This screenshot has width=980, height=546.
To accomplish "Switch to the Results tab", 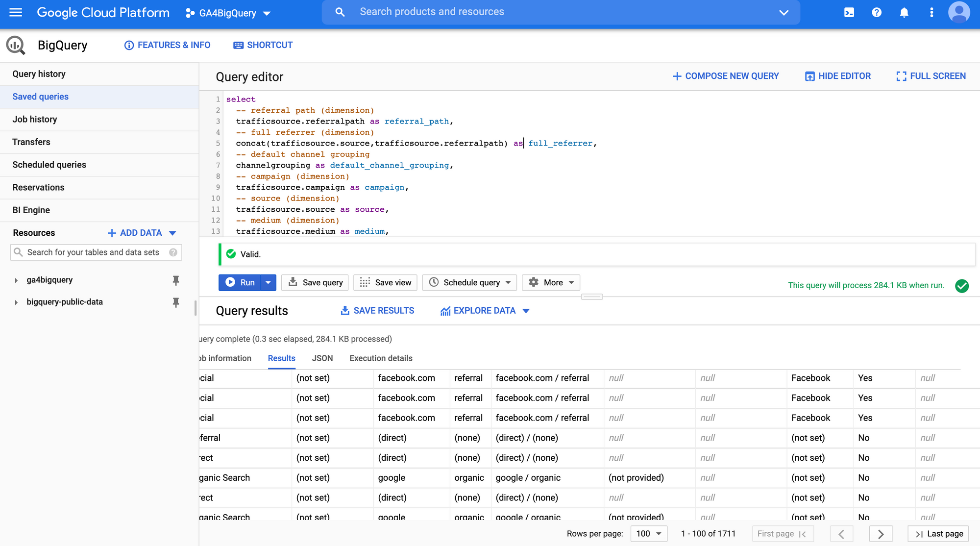I will [282, 358].
